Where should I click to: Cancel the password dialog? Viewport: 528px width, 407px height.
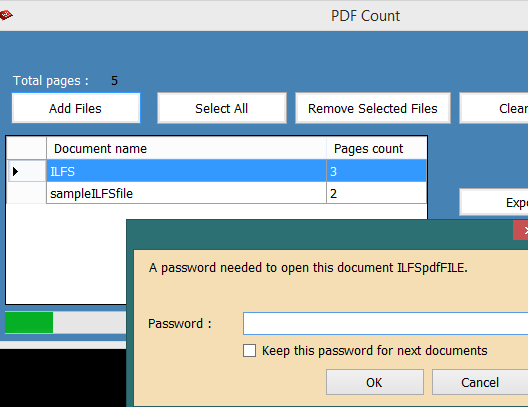[x=480, y=382]
